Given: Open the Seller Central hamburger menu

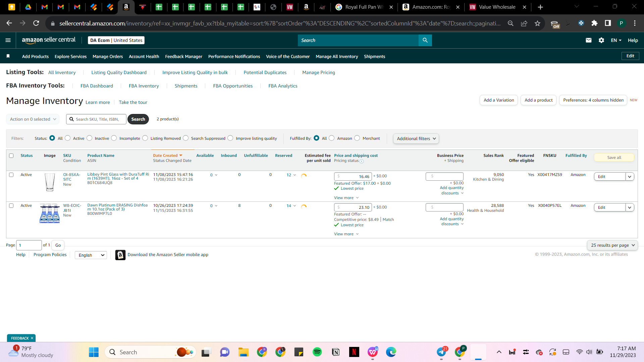Looking at the screenshot, I should (8, 40).
